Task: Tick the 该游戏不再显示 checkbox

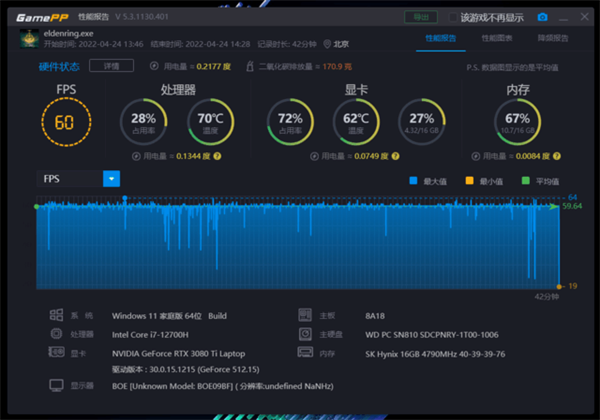Action: (453, 17)
